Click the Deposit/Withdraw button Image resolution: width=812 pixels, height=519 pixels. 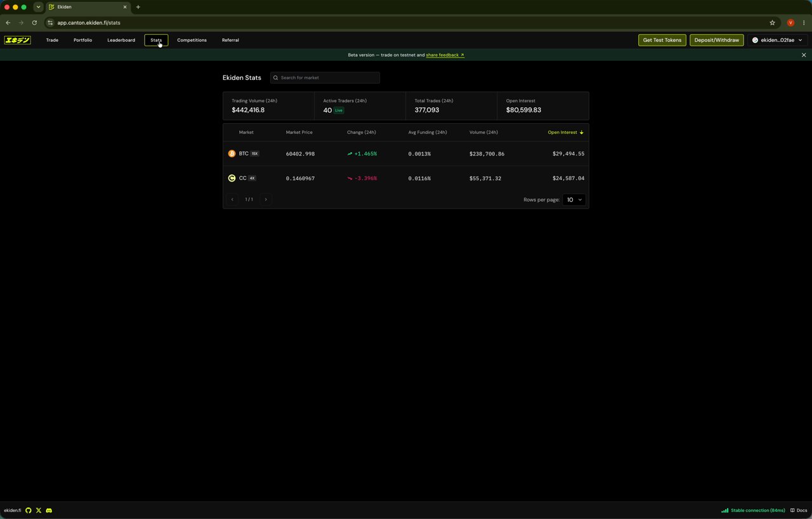point(716,40)
